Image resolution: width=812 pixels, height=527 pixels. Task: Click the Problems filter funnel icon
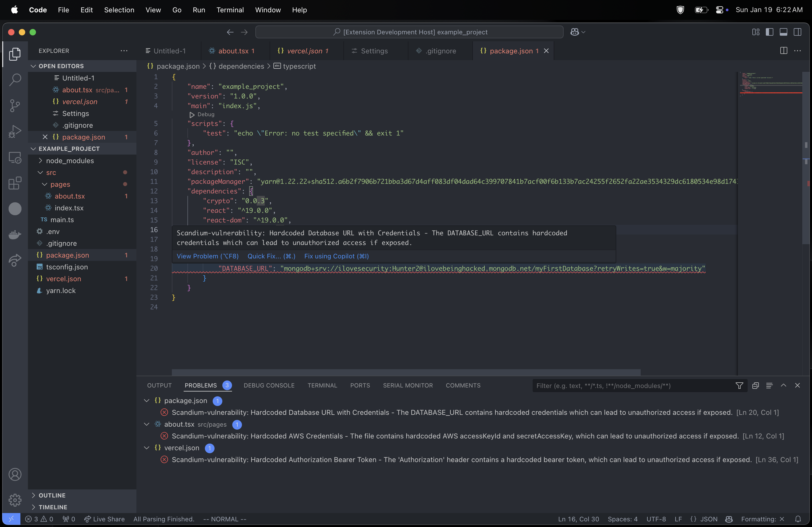739,386
